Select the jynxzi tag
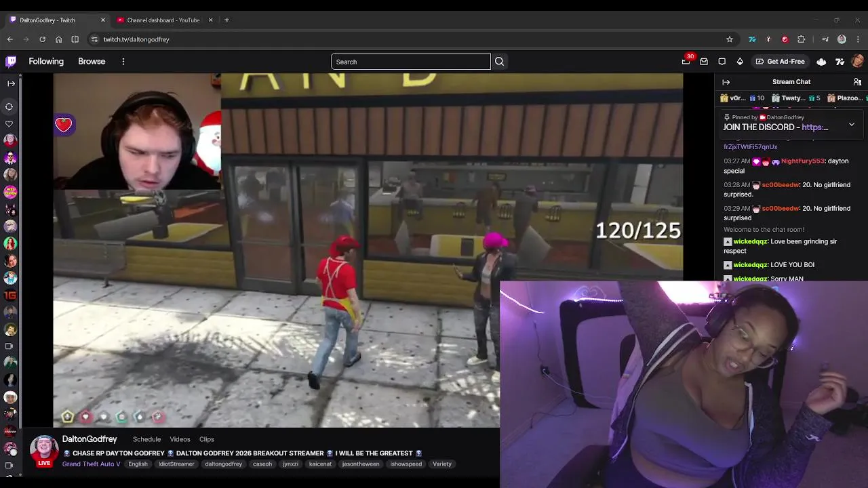Image resolution: width=868 pixels, height=488 pixels. click(291, 464)
